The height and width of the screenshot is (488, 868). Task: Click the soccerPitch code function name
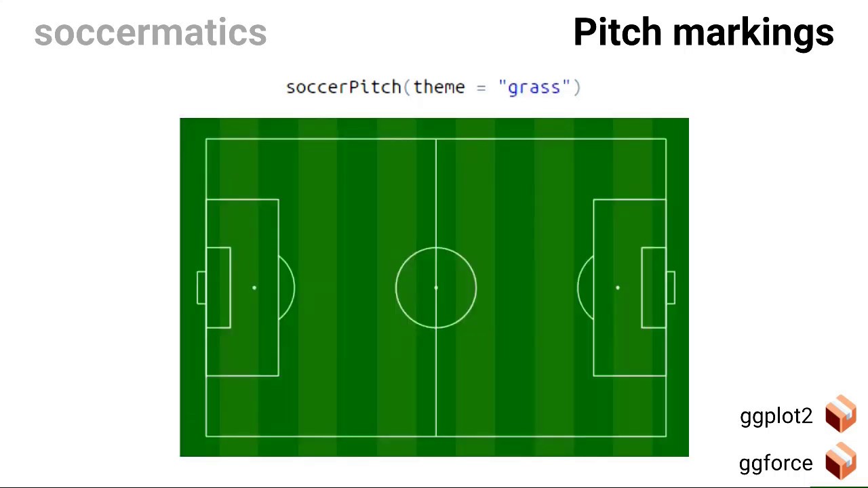pos(343,87)
